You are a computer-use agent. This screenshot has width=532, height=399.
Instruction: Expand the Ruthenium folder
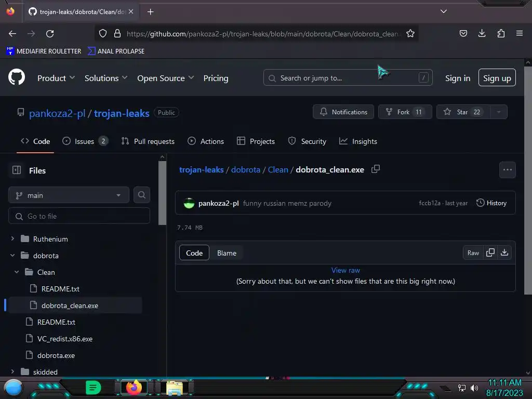(x=12, y=238)
